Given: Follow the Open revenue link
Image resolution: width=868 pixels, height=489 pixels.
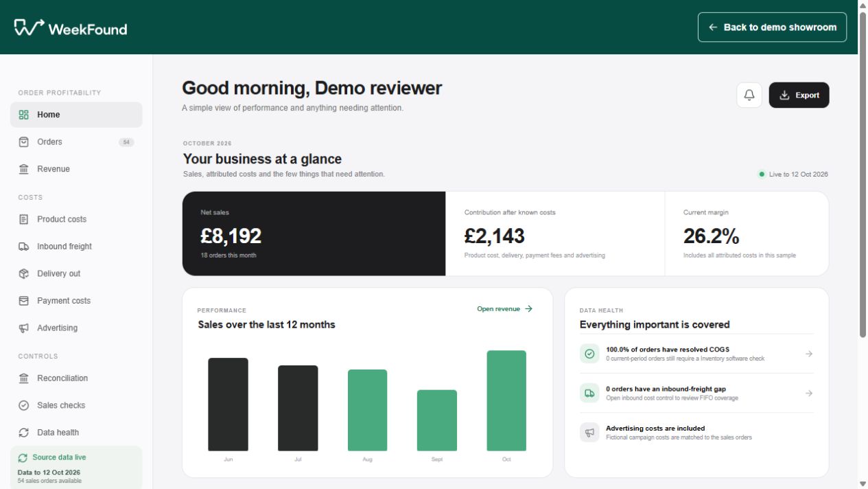Looking at the screenshot, I should coord(505,309).
